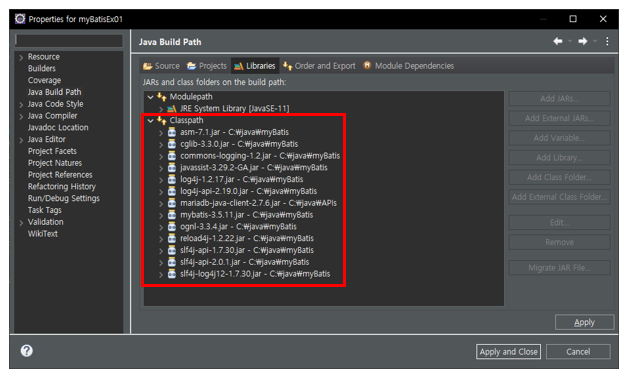Click Apply and Close

coord(508,352)
